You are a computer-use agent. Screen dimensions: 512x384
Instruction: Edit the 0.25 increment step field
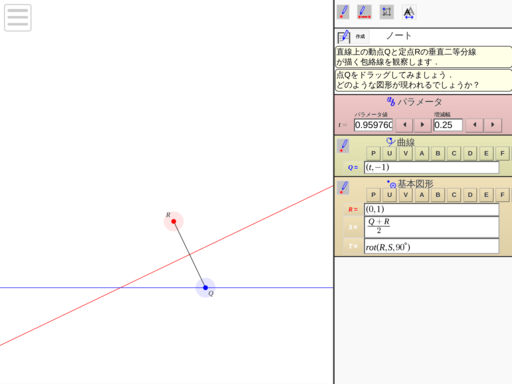pos(448,125)
